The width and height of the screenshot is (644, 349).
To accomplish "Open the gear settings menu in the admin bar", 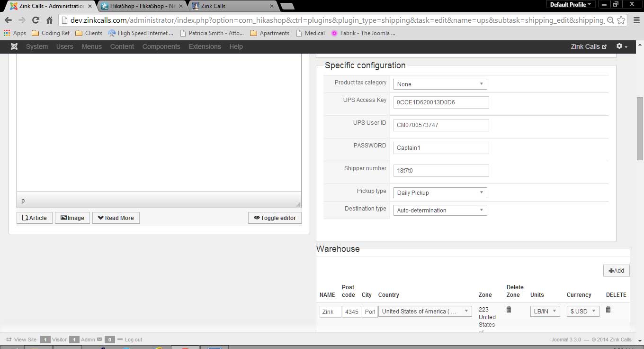I will (621, 46).
